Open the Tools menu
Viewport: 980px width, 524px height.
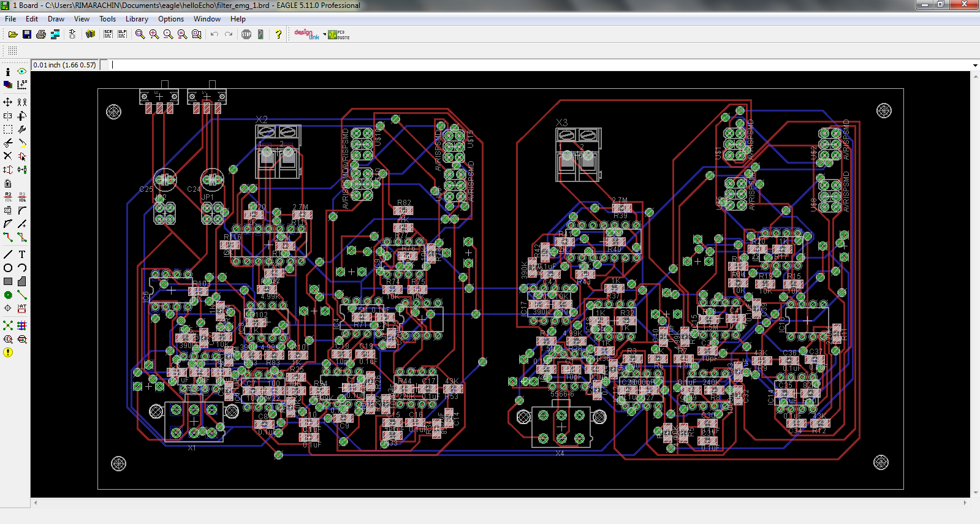[107, 19]
